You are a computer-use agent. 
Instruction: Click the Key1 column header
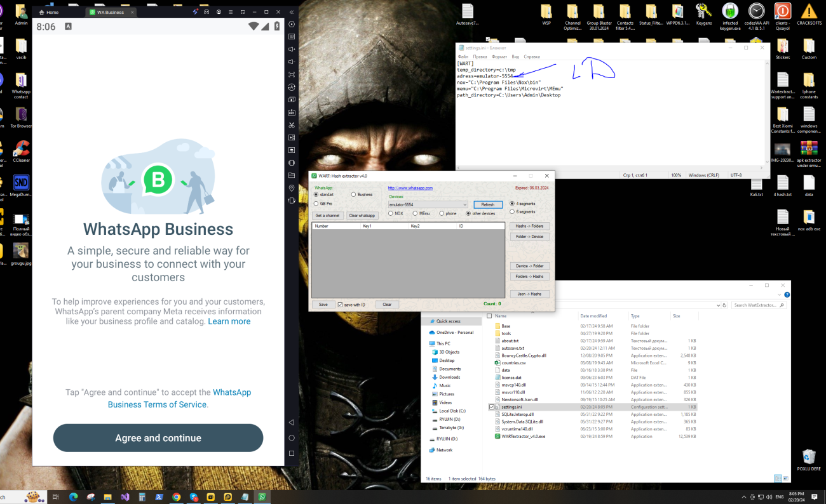385,225
